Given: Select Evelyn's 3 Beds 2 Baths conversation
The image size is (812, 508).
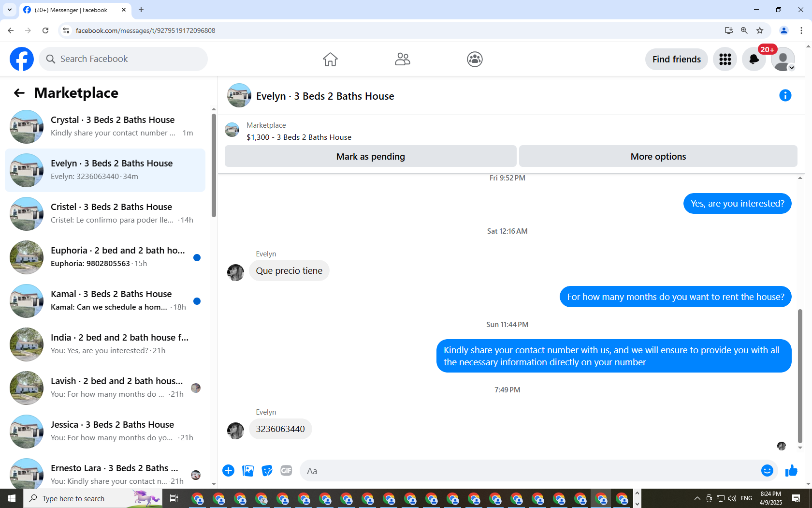Looking at the screenshot, I should point(105,170).
